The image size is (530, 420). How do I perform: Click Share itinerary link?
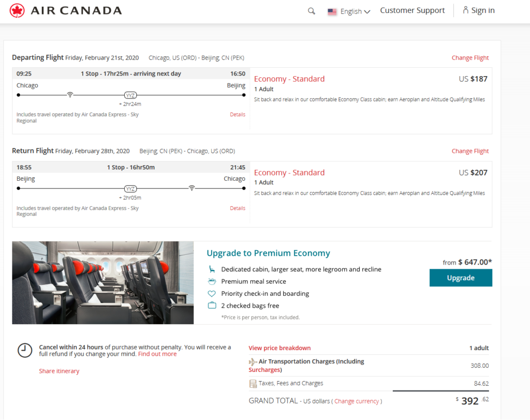pos(59,371)
